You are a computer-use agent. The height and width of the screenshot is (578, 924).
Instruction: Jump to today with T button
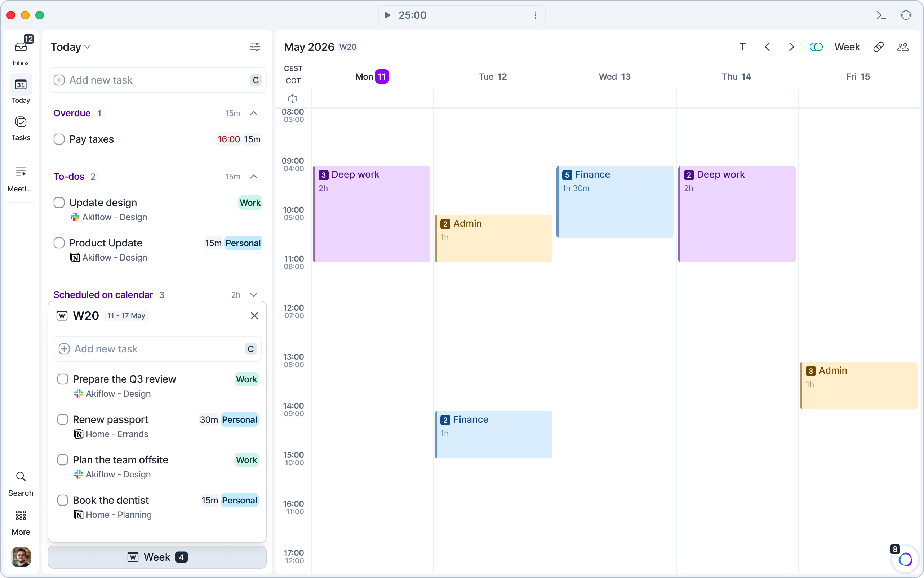(742, 46)
